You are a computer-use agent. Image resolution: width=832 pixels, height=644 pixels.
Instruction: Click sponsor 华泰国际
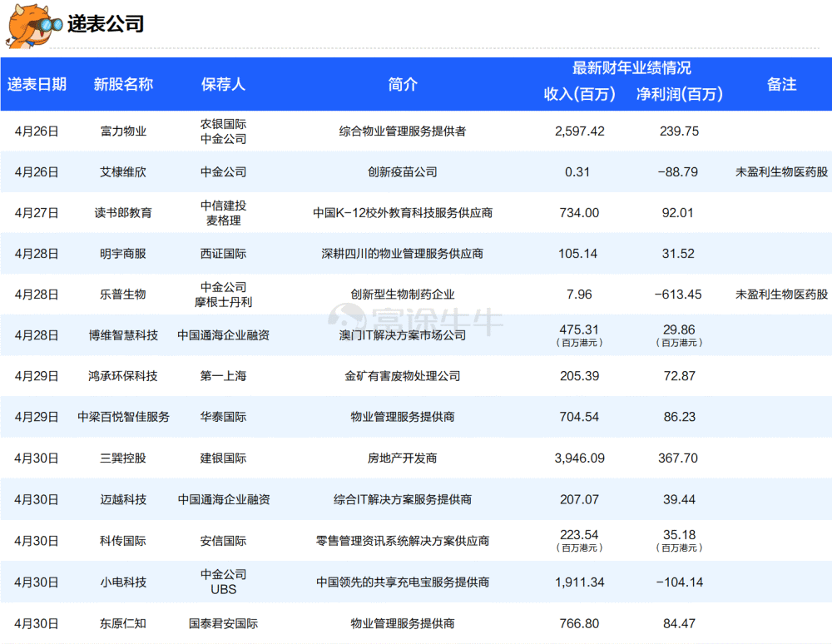(223, 417)
